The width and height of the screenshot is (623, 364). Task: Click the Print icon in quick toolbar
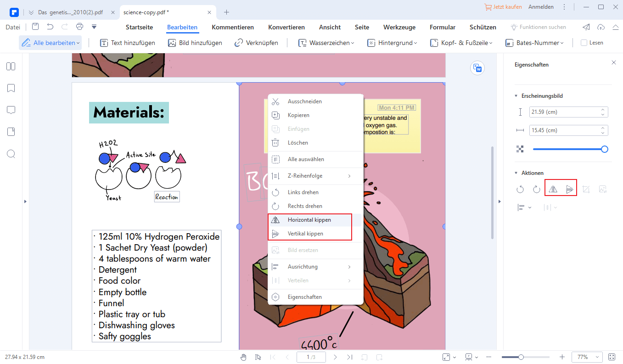pos(79,27)
